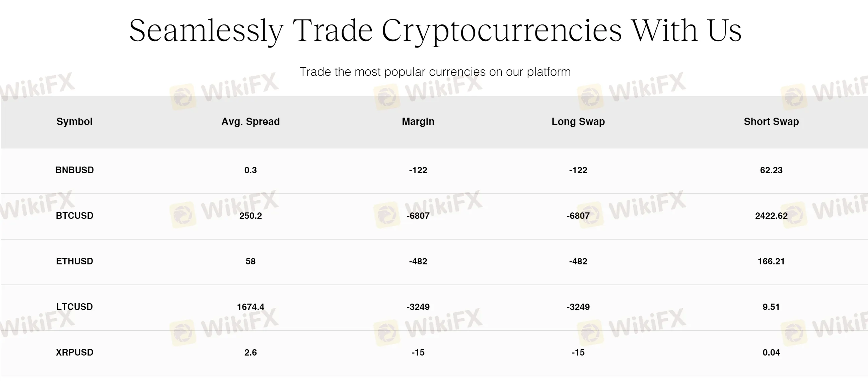Click the LTCUSD average spread value 1674.4
Image resolution: width=868 pixels, height=382 pixels.
coord(250,307)
